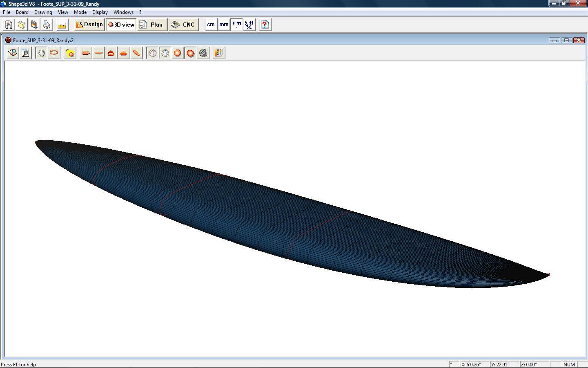The image size is (588, 368).
Task: Expand the Windows menu
Action: tap(123, 12)
